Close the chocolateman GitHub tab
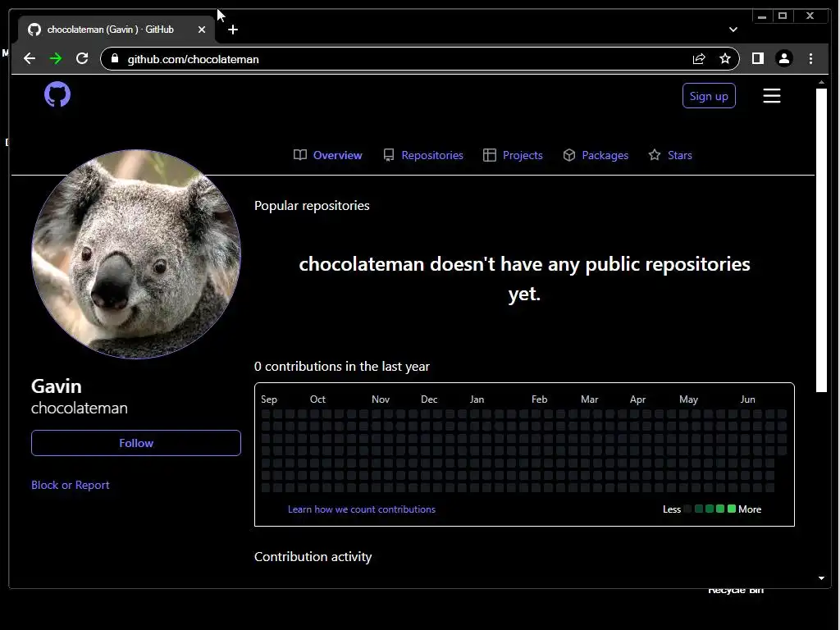Image resolution: width=840 pixels, height=630 pixels. tap(202, 30)
